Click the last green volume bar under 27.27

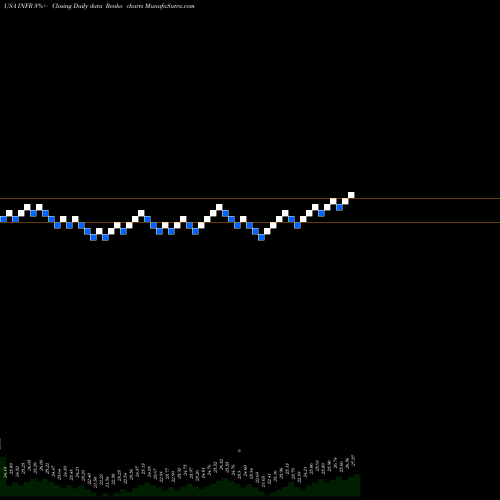[x=357, y=485]
